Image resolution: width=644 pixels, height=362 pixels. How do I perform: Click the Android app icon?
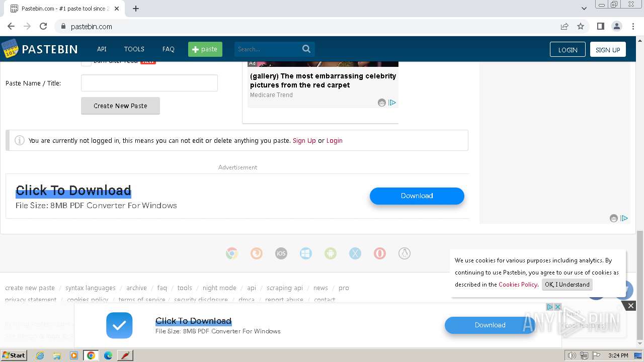pyautogui.click(x=331, y=253)
